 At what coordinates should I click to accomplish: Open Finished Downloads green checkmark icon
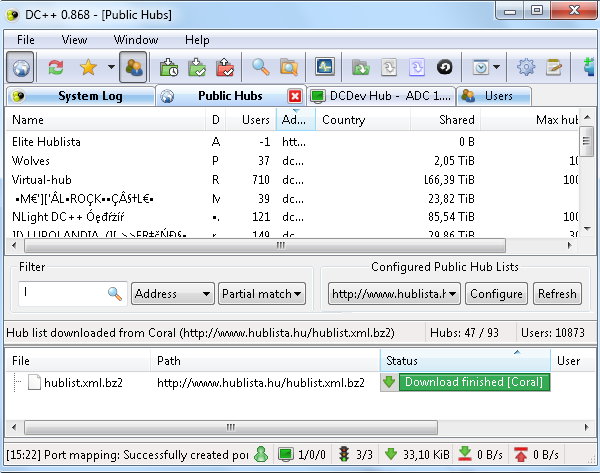[197, 68]
